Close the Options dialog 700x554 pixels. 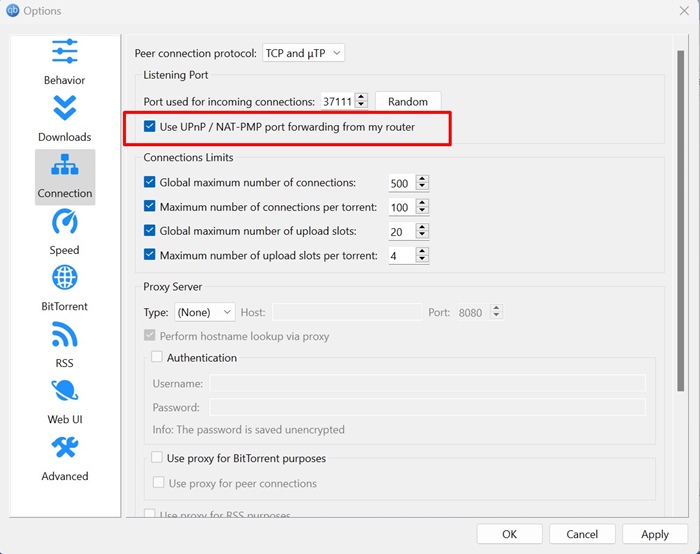684,11
